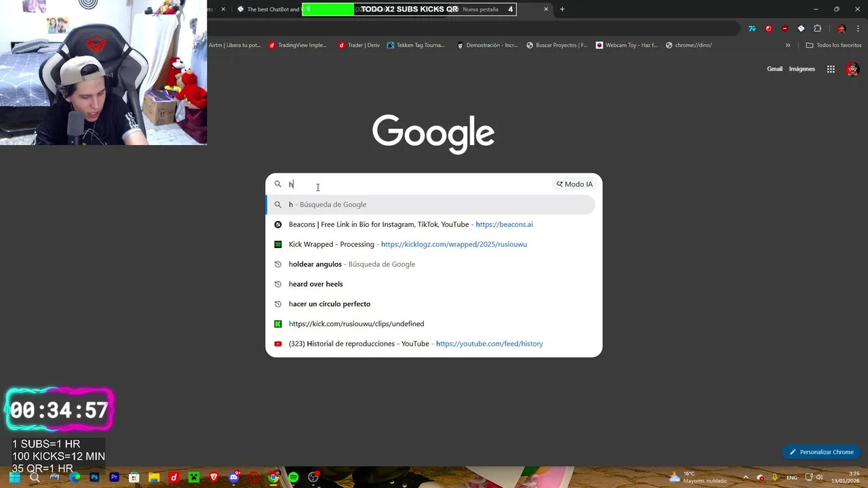Screen dimensions: 868x488
Task: Open Trader | Deriv bookmark
Action: 359,45
